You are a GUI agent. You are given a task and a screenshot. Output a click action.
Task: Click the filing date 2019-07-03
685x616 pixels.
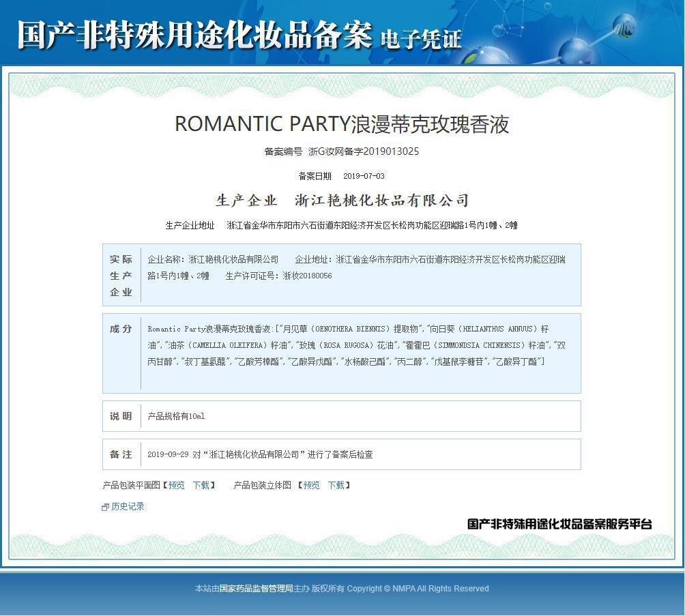[x=364, y=176]
